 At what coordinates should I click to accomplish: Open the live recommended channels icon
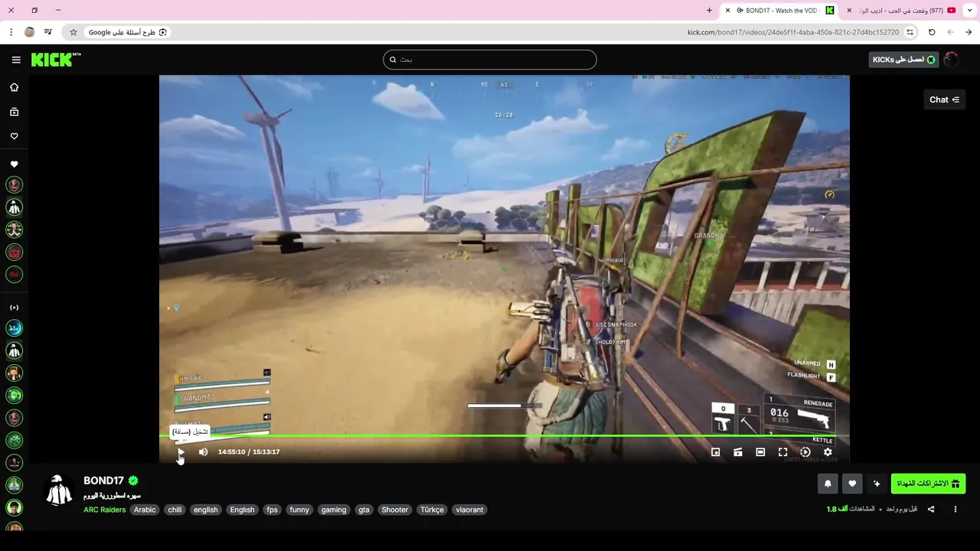coord(14,308)
